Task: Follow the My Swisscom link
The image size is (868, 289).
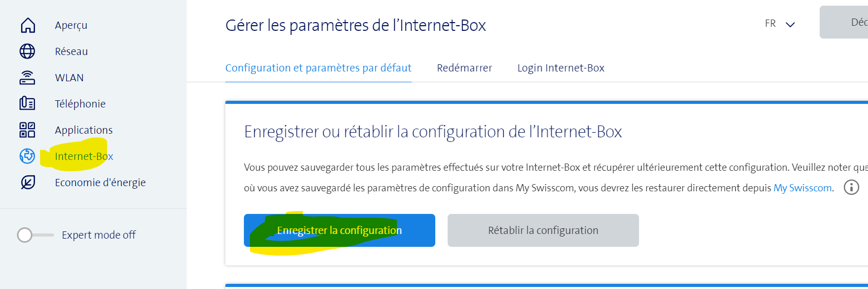Action: click(802, 188)
